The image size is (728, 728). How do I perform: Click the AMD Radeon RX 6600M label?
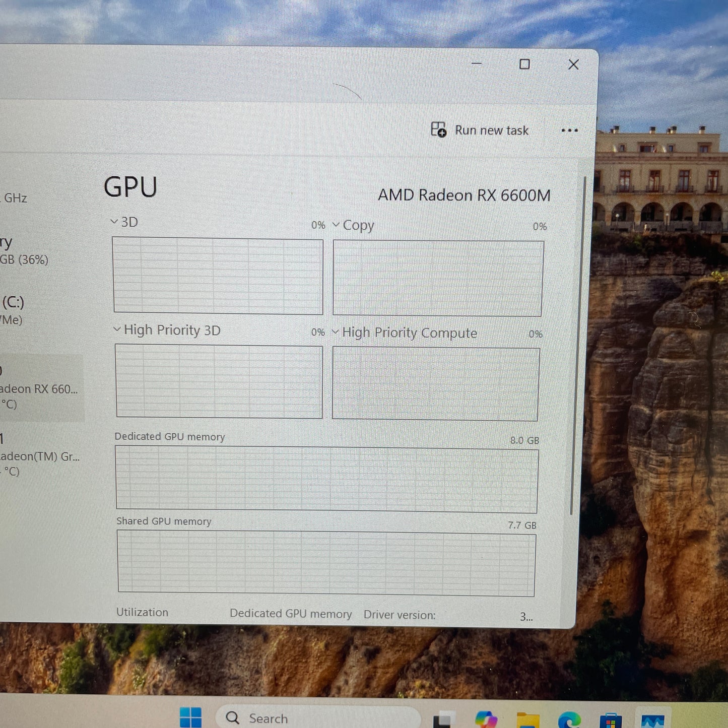[x=464, y=195]
